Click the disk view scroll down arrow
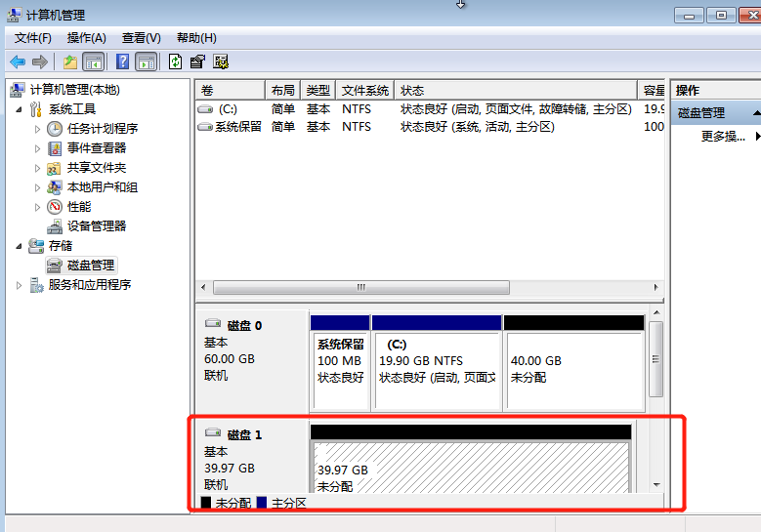761x532 pixels. point(656,484)
